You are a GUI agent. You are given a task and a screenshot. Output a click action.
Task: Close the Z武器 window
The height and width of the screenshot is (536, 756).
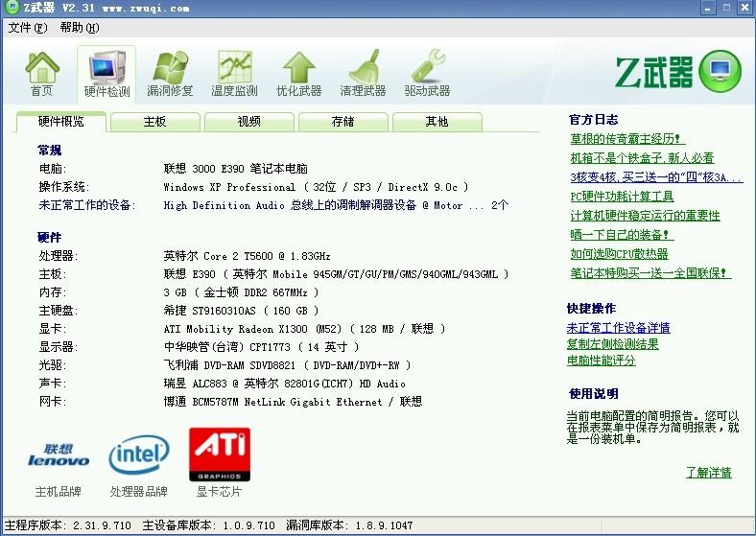coord(745,8)
